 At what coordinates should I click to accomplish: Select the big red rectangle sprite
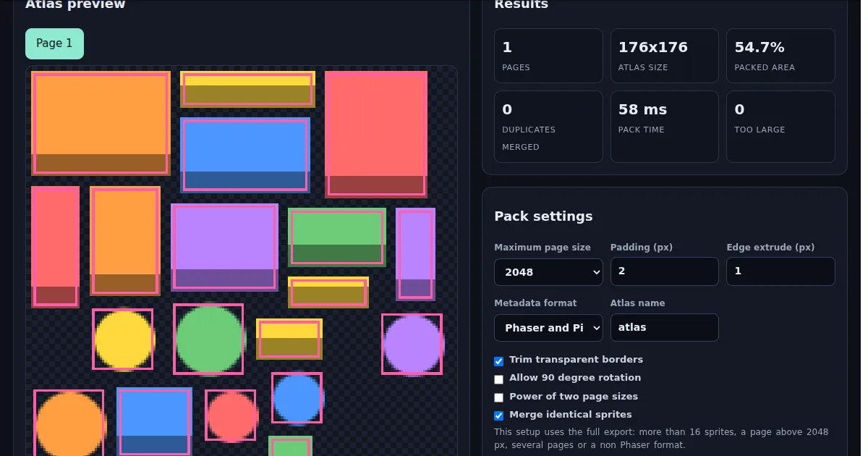376,134
